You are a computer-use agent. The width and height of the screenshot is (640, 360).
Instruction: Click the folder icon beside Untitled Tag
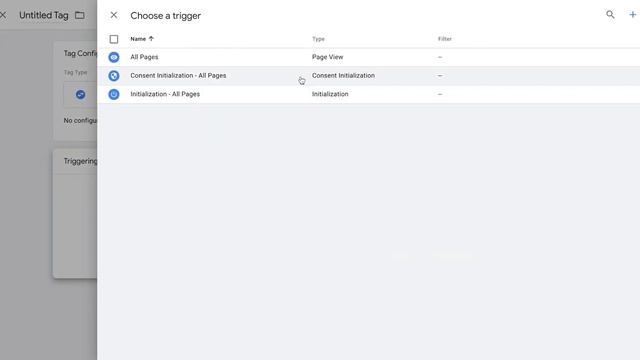pos(80,16)
